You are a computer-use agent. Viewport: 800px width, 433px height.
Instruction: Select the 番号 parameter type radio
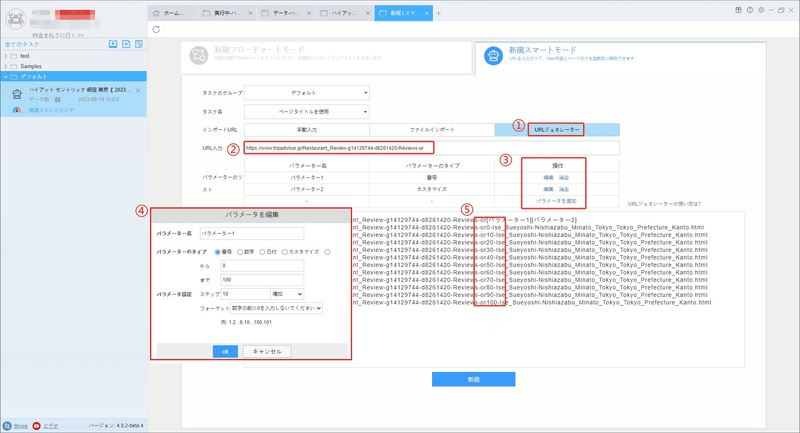[x=218, y=252]
